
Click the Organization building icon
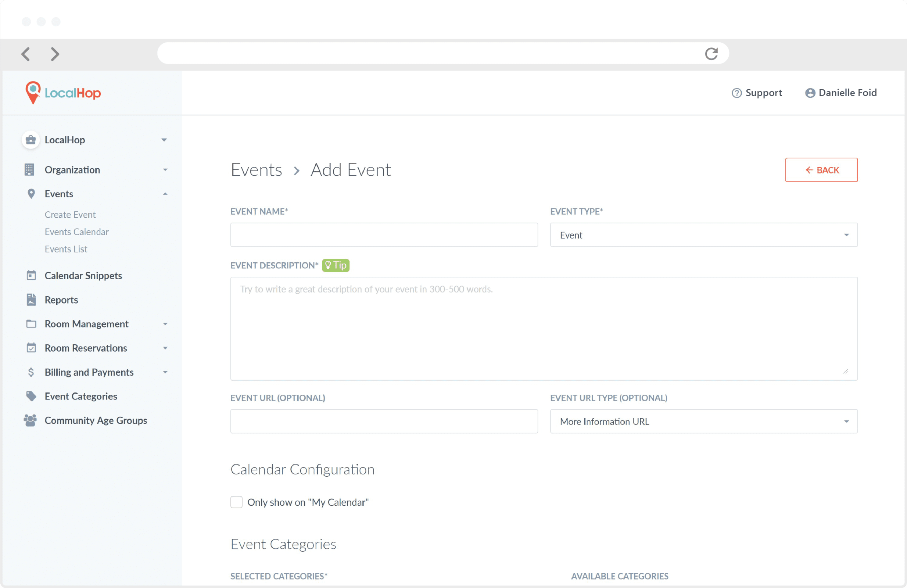click(29, 169)
